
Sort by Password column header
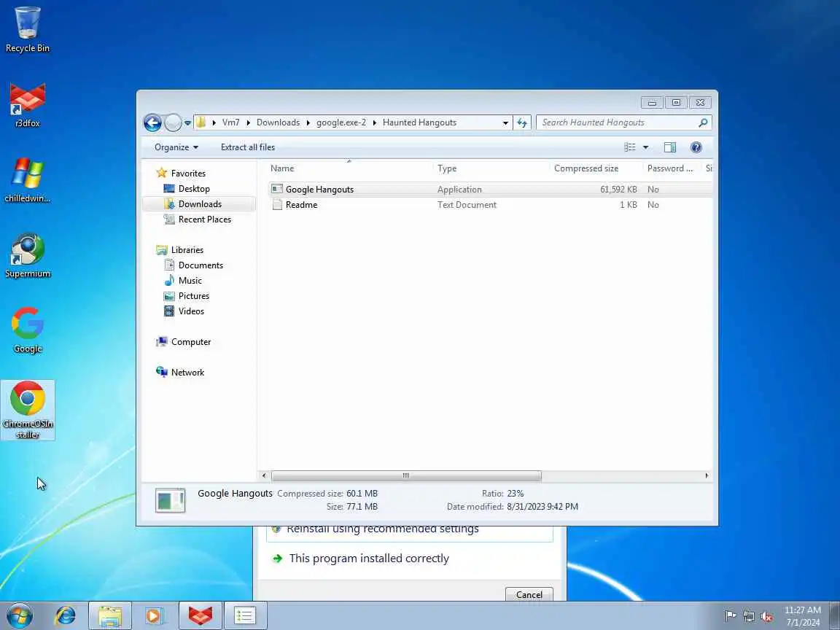672,168
